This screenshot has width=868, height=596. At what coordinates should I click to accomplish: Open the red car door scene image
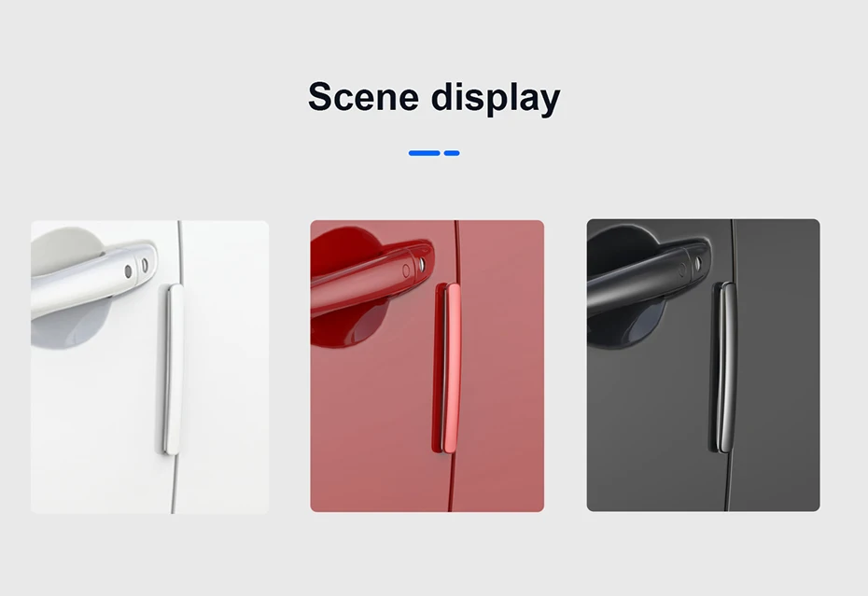427,366
